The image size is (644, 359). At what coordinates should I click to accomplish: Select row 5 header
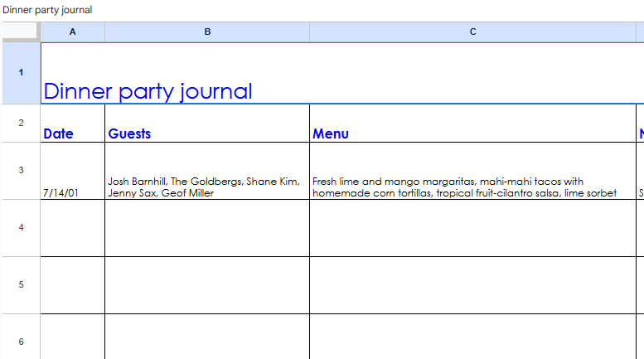[20, 285]
